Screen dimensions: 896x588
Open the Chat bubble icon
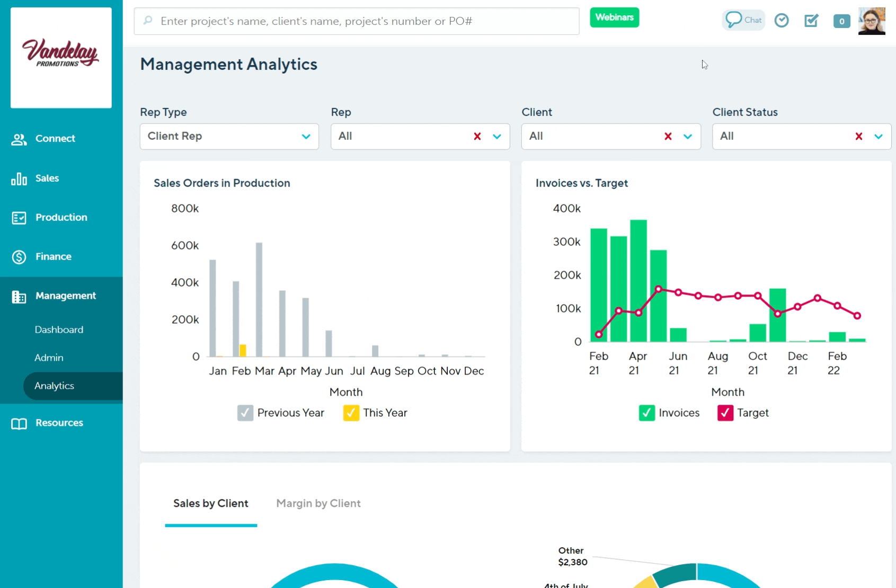(x=734, y=20)
